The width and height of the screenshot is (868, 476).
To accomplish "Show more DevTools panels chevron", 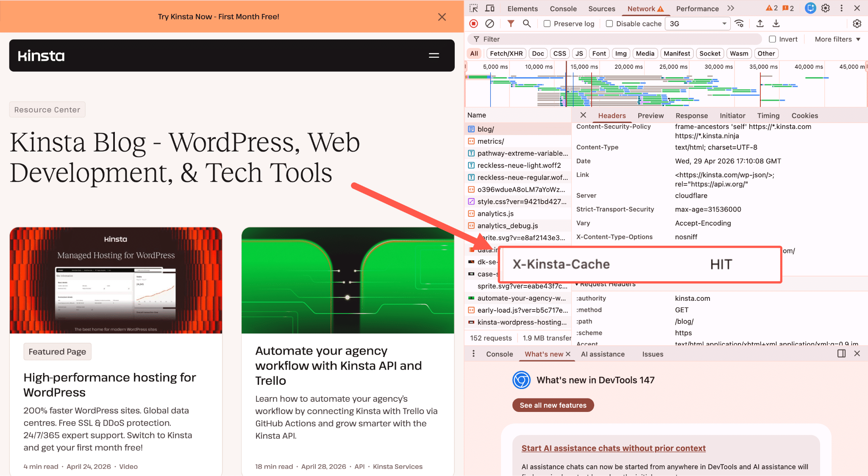I will (x=731, y=8).
